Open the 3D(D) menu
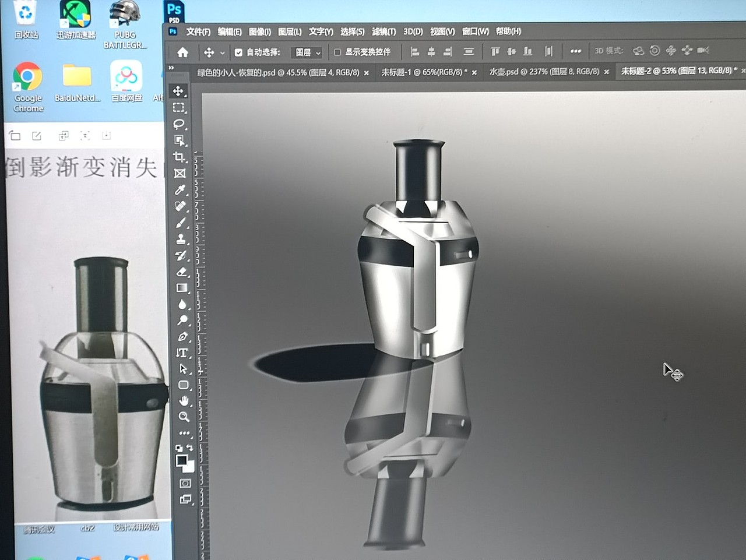 413,31
